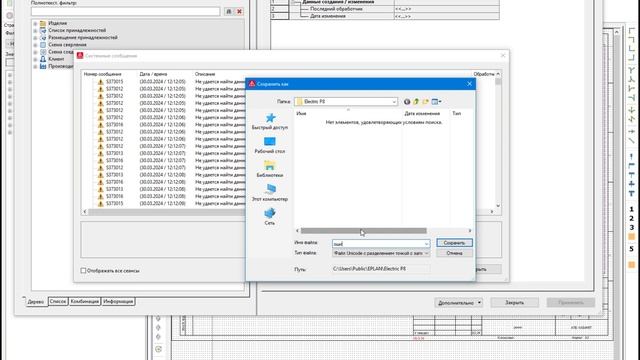Select Список принадлежностей tree item
640x360 pixels.
[x=77, y=30]
